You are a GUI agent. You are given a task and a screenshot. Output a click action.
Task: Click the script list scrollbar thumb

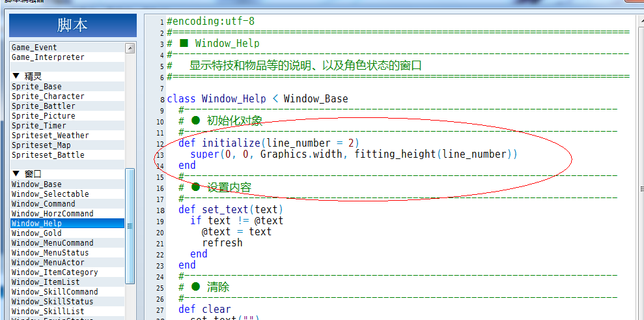pos(130,225)
